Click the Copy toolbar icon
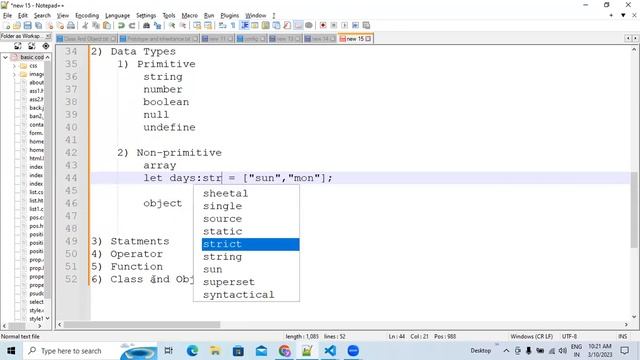 [x=96, y=25]
